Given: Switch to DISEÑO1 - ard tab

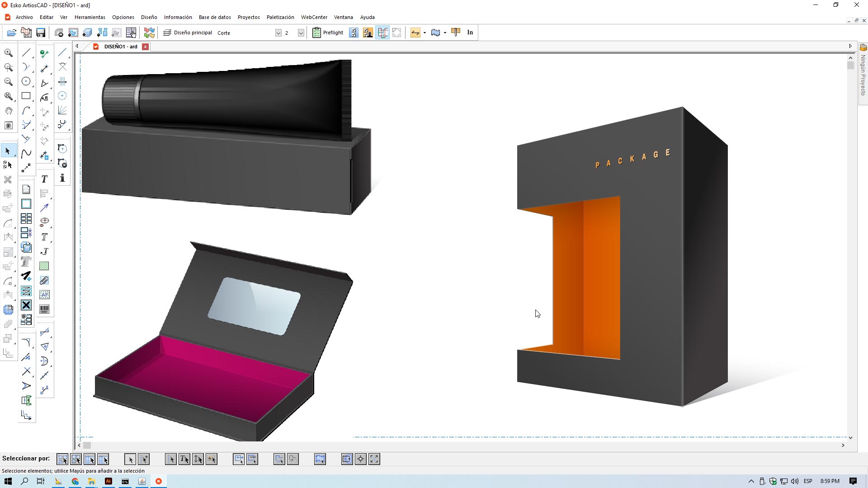Looking at the screenshot, I should pyautogui.click(x=120, y=47).
